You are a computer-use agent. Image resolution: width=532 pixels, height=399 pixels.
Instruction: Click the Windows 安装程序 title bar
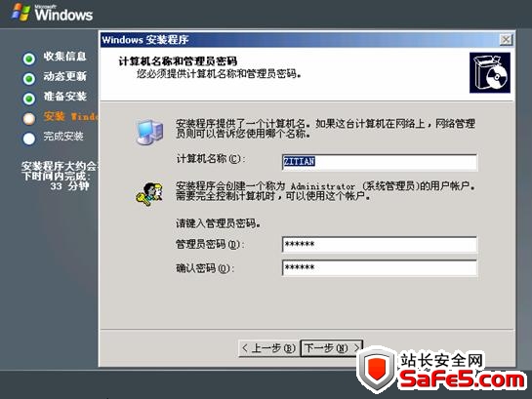(299, 40)
